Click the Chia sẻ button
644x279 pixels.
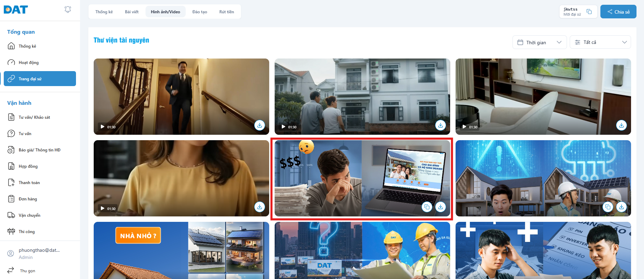pos(618,12)
